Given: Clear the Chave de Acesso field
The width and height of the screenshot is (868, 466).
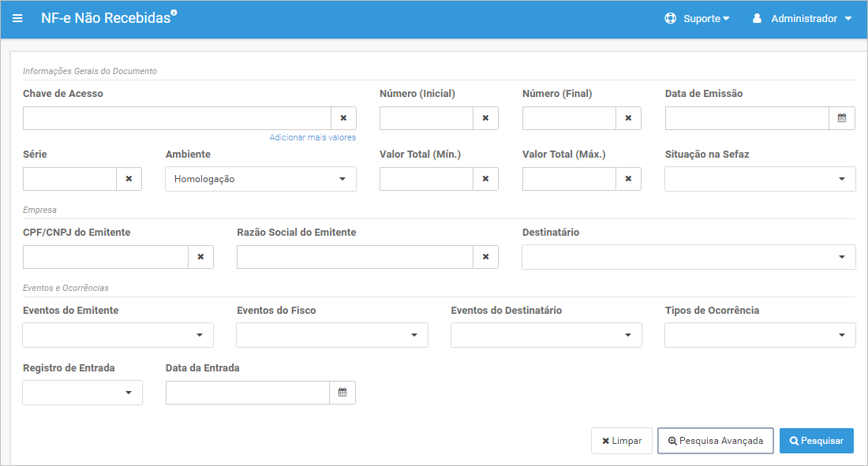Looking at the screenshot, I should point(343,118).
